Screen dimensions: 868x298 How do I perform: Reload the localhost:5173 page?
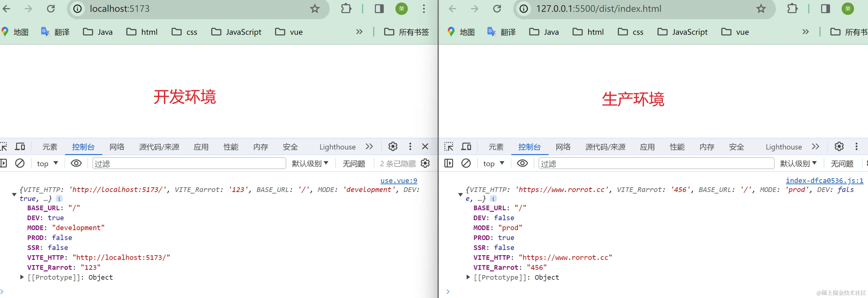point(51,8)
